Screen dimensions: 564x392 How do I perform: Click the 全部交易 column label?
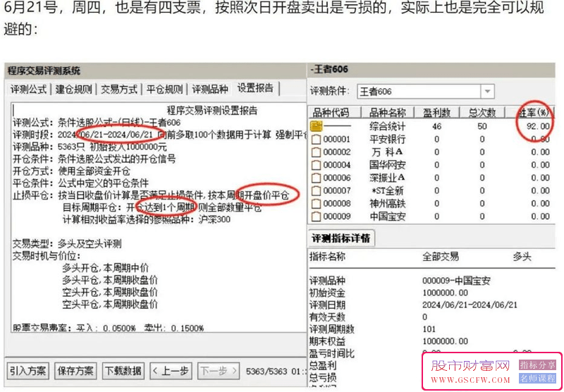click(441, 257)
